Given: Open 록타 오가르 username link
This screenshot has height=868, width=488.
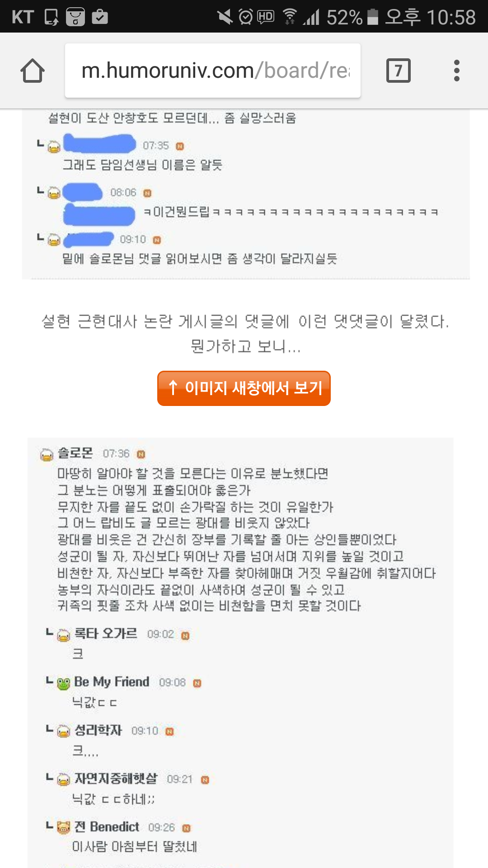Looking at the screenshot, I should tap(106, 633).
